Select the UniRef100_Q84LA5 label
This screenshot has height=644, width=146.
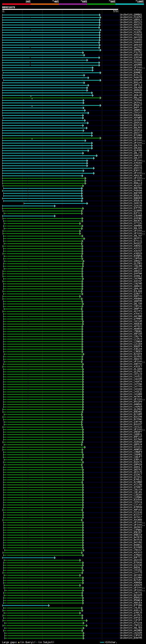click(131, 95)
